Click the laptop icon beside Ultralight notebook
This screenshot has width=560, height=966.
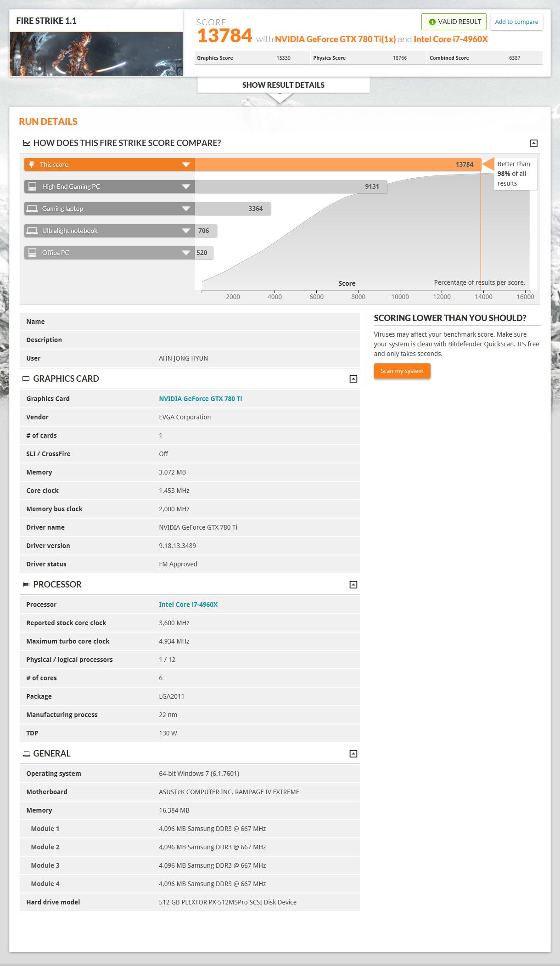pos(32,231)
